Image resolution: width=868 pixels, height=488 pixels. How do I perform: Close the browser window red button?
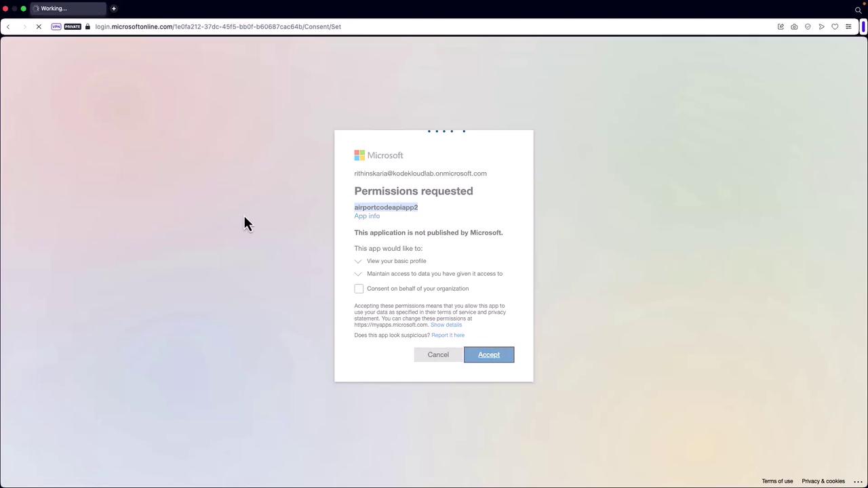[5, 8]
